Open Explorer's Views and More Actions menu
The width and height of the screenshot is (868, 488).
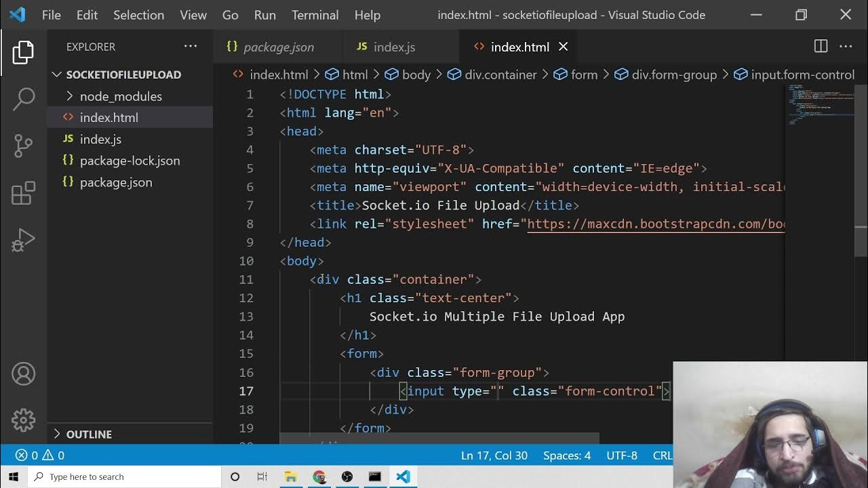click(191, 47)
